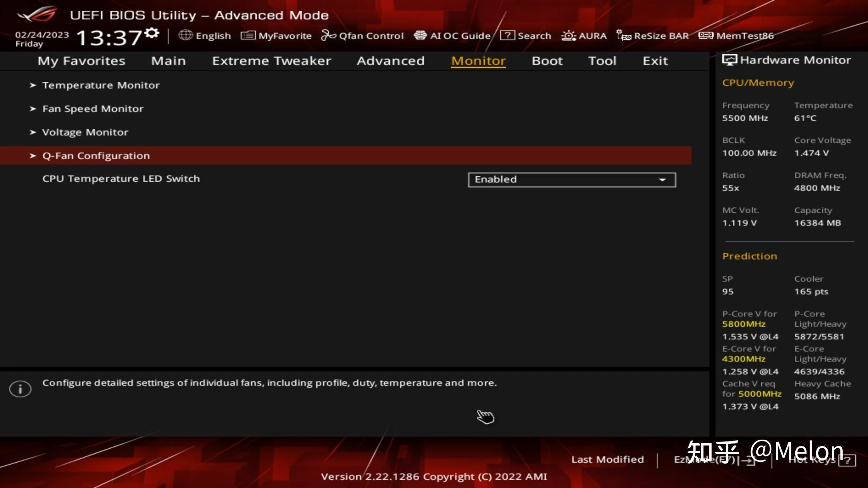Click the 5500 MHz frequency value

point(745,118)
